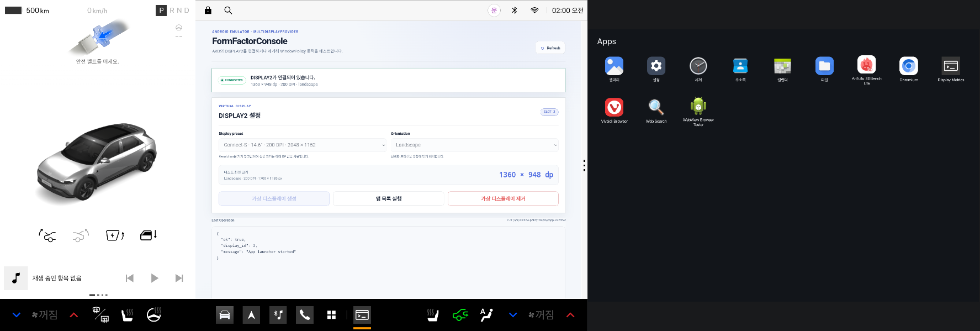Open the app grid icon in dock
980x331 pixels.
[331, 315]
